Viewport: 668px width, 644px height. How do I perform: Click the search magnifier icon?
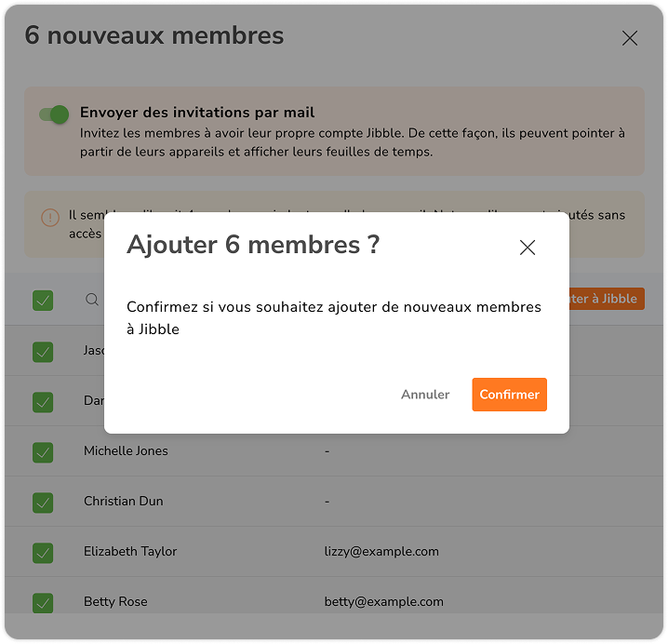92,300
